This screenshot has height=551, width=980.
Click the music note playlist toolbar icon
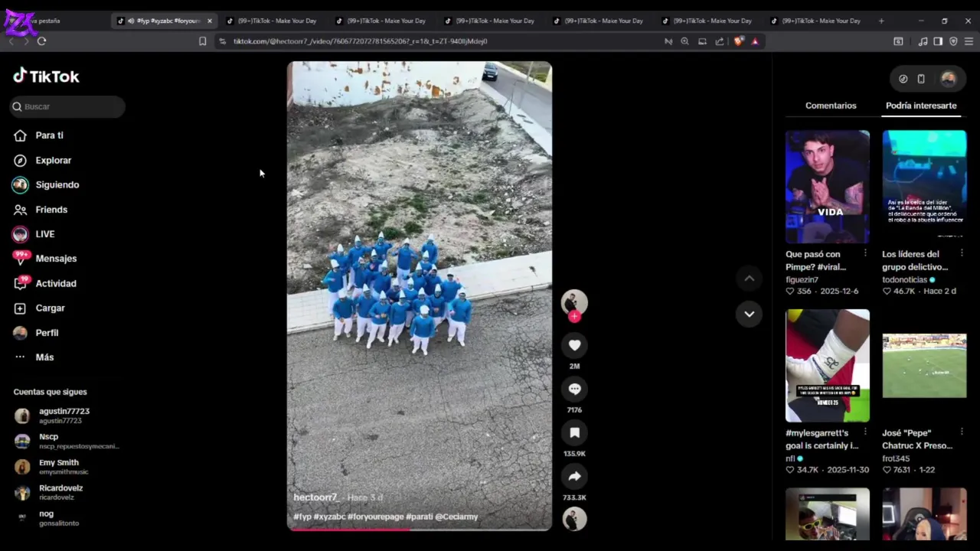[923, 41]
